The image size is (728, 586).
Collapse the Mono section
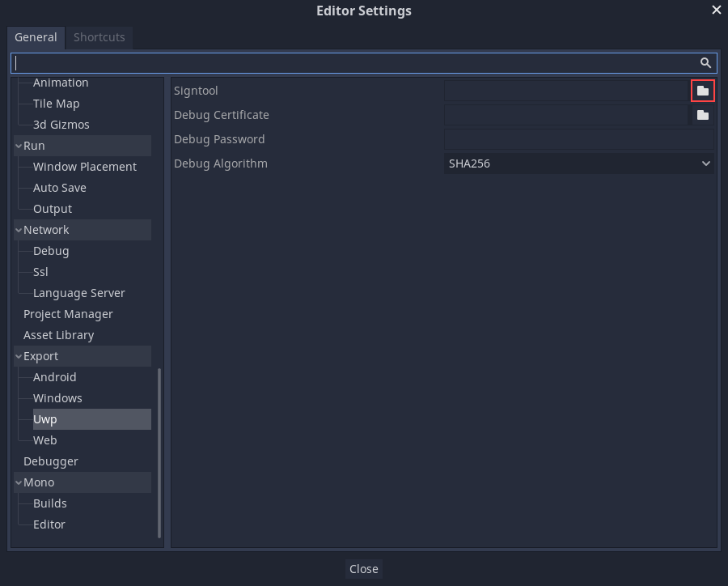pyautogui.click(x=18, y=482)
